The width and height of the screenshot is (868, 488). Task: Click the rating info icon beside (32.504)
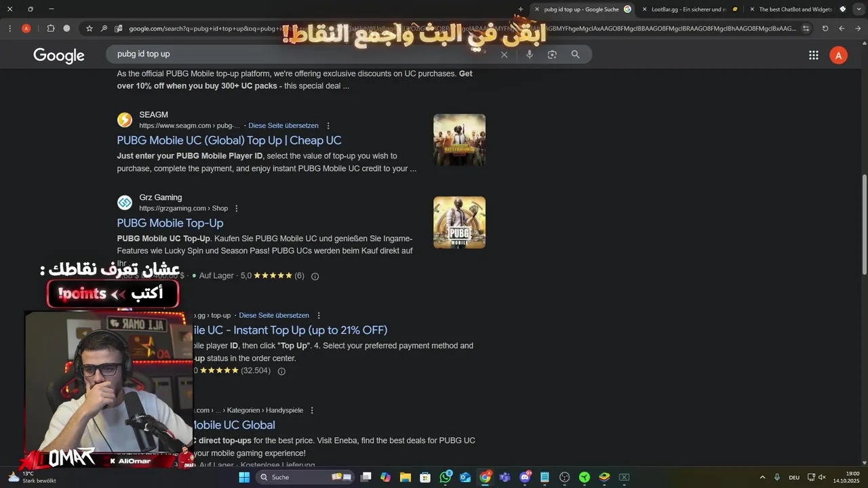281,371
